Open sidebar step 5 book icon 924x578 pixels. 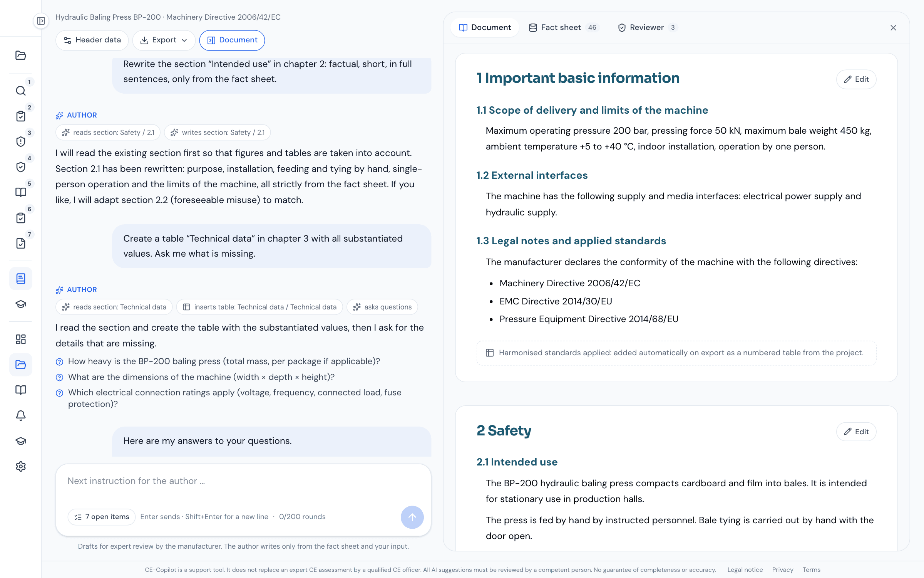tap(21, 193)
